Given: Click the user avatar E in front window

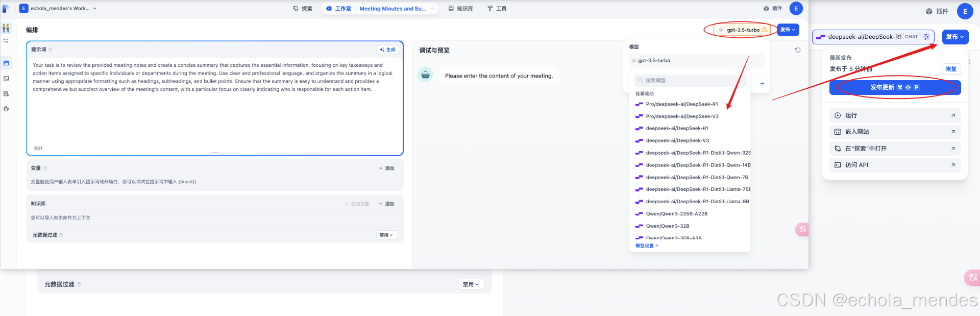Looking at the screenshot, I should 796,9.
